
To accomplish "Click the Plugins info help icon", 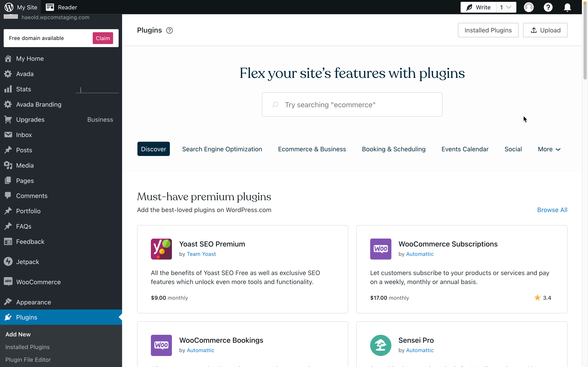I will (169, 30).
